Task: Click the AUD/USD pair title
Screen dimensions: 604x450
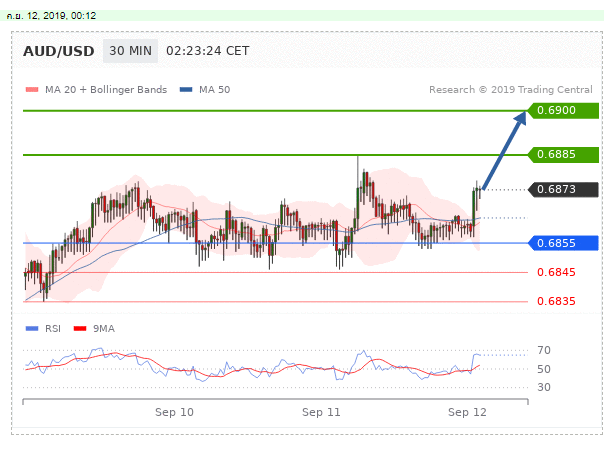Action: (x=59, y=51)
